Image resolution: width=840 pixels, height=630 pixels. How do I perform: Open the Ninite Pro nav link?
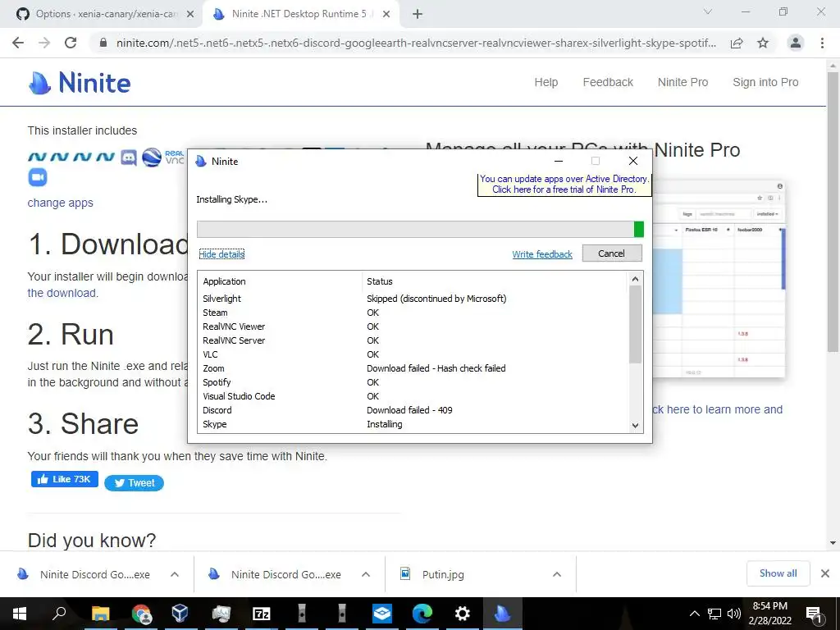683,82
